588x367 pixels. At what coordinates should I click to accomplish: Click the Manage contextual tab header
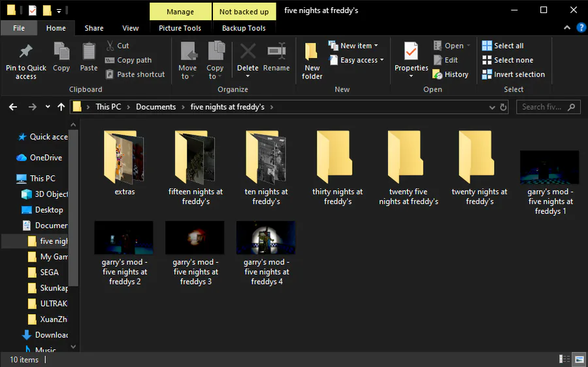180,12
